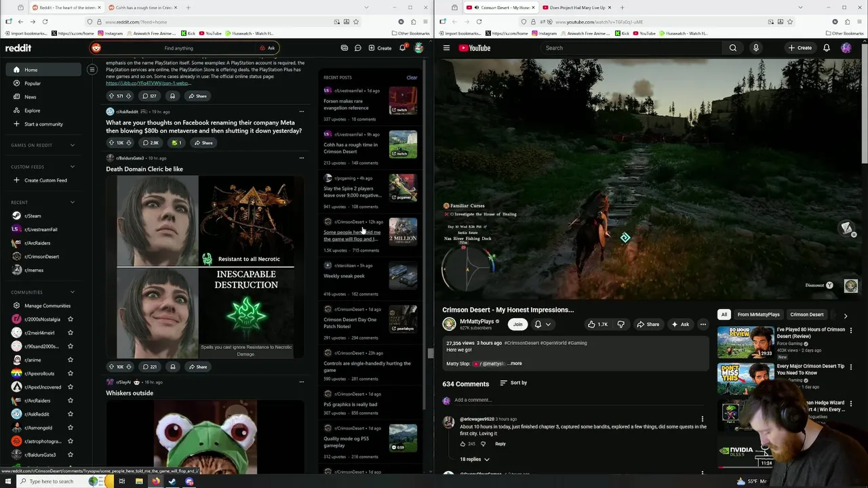Upvote the Death Domain Cleric post
Image resolution: width=868 pixels, height=488 pixels.
point(111,367)
